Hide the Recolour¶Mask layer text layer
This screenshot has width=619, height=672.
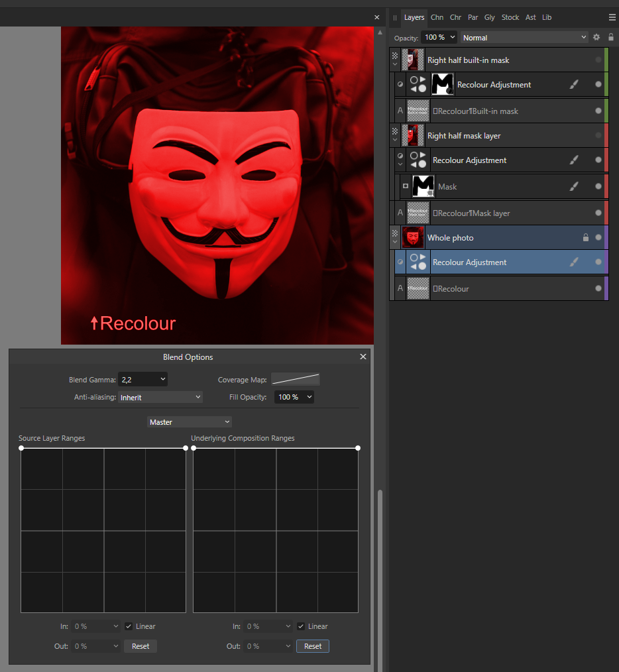coord(598,213)
